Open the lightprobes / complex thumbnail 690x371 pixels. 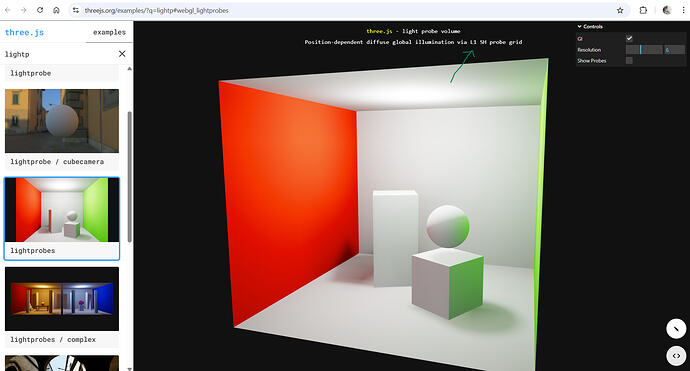pyautogui.click(x=62, y=299)
